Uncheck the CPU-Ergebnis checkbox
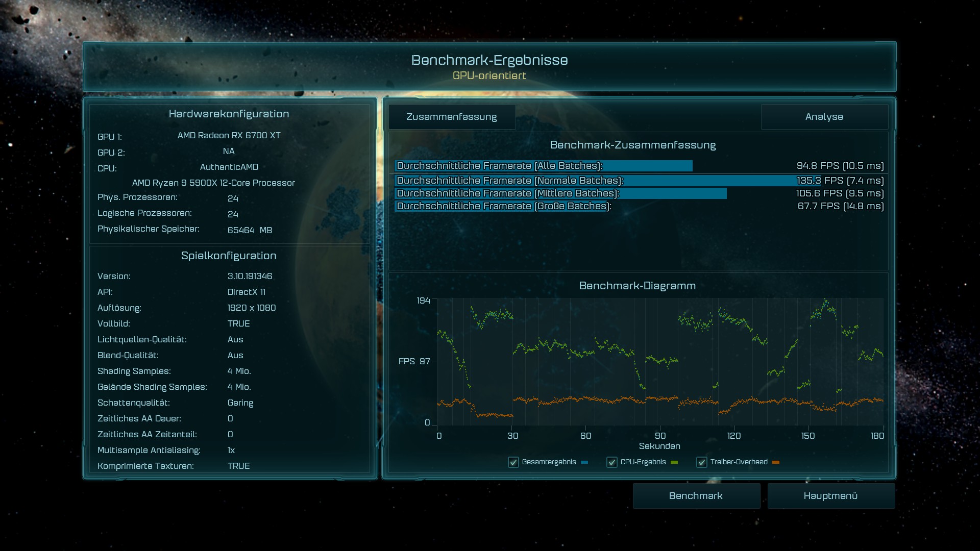Screen dimensions: 980x551 point(611,462)
